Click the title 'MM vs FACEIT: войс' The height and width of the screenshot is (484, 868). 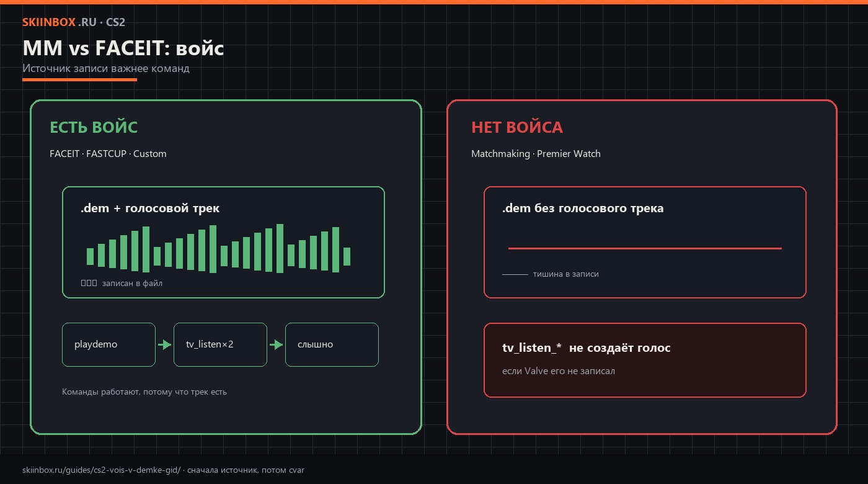(123, 48)
